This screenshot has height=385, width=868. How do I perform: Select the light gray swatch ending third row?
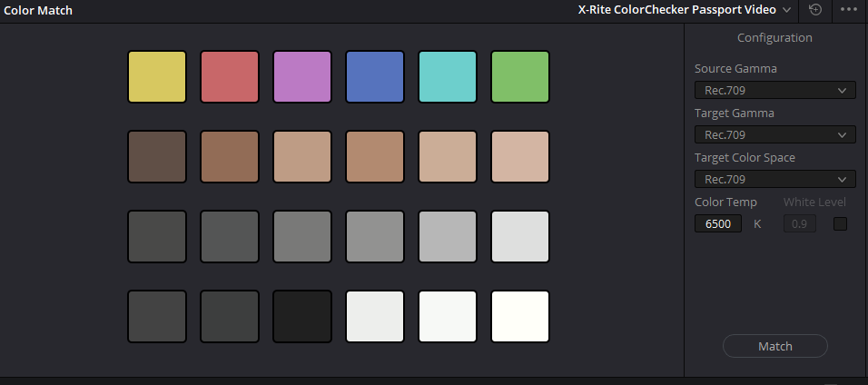coord(520,237)
